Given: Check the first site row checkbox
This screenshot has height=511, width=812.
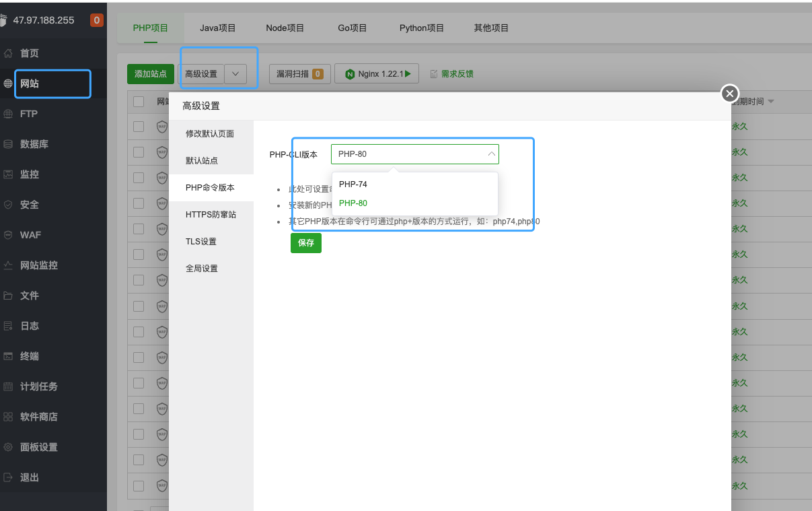Looking at the screenshot, I should 139,126.
